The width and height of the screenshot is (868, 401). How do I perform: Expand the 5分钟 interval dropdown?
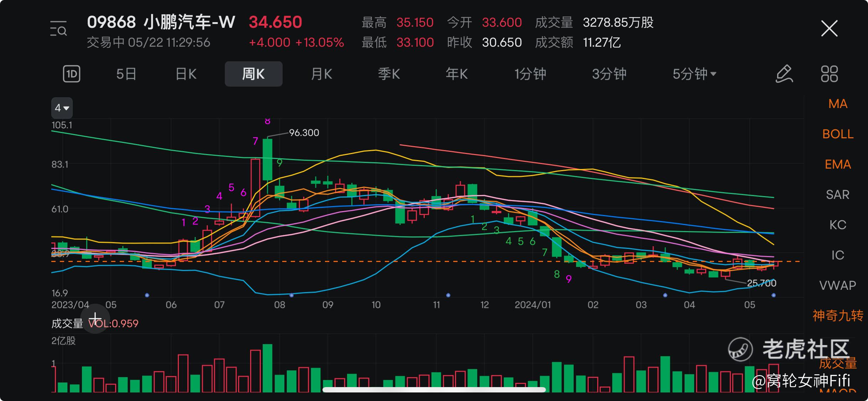point(694,74)
